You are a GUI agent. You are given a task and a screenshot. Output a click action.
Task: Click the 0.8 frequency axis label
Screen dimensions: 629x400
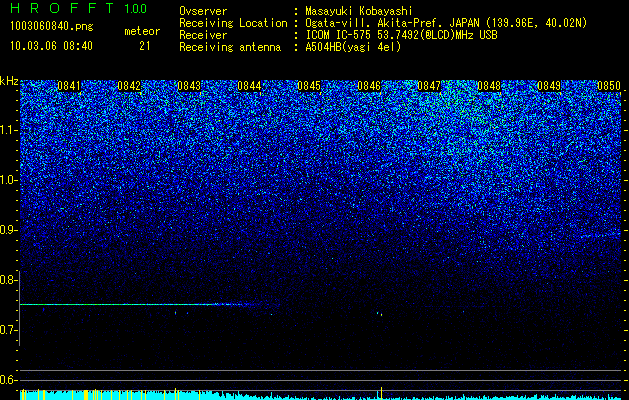tap(8, 280)
